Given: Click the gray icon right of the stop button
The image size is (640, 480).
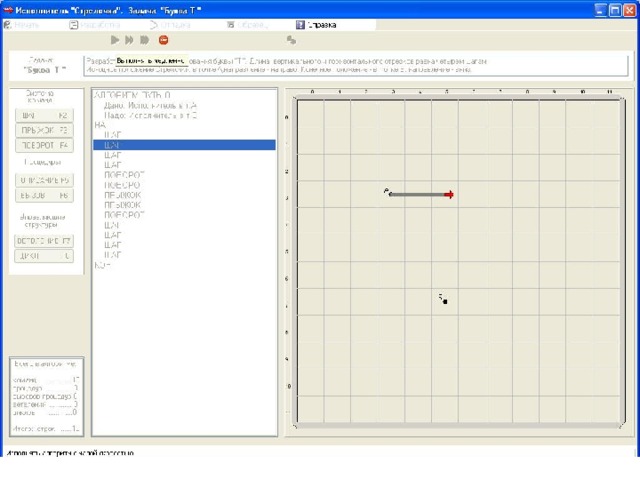Looking at the screenshot, I should pos(291,40).
